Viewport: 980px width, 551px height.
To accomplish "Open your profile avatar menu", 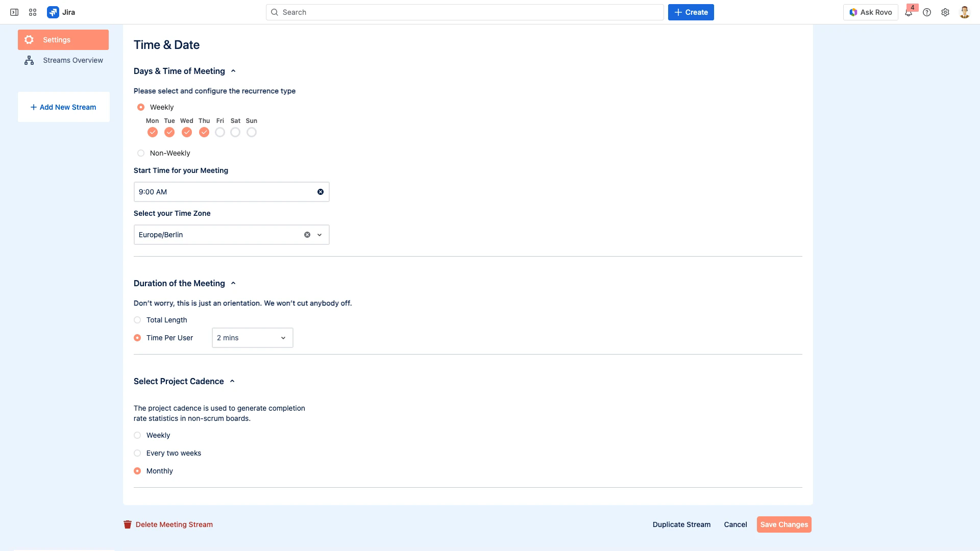I will (964, 12).
